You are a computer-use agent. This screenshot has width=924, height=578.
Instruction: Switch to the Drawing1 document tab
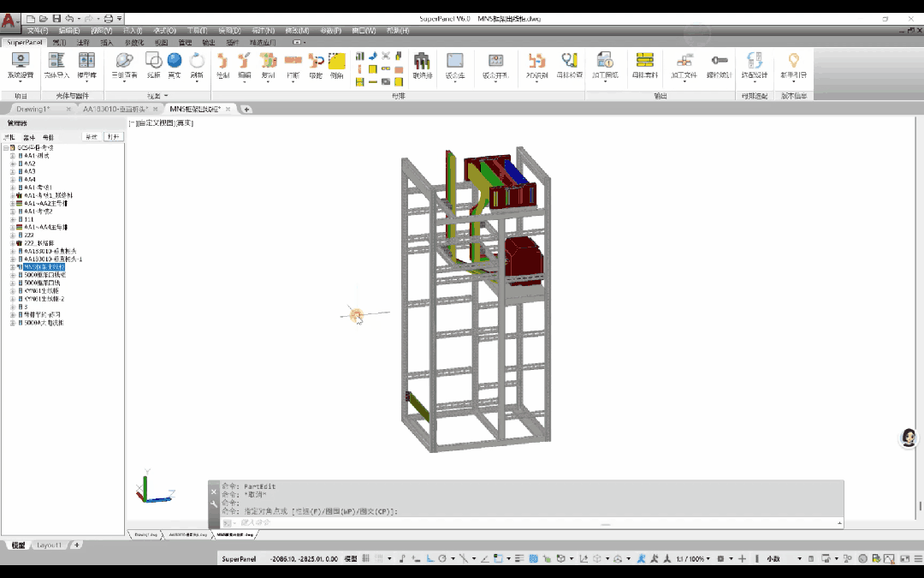tap(33, 110)
